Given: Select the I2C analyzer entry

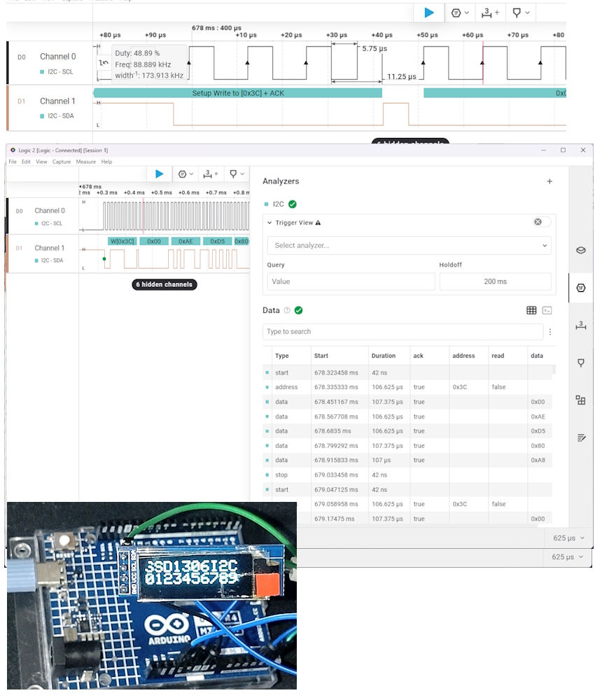Looking at the screenshot, I should (x=278, y=204).
